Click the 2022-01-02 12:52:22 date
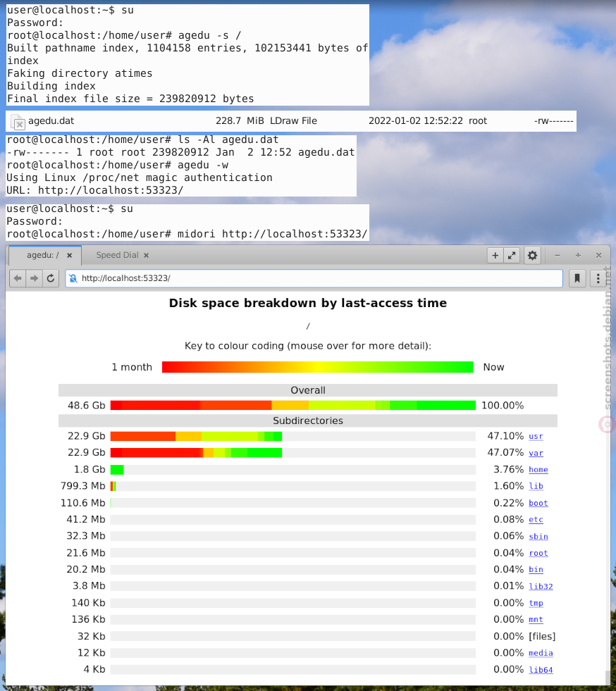 (416, 120)
